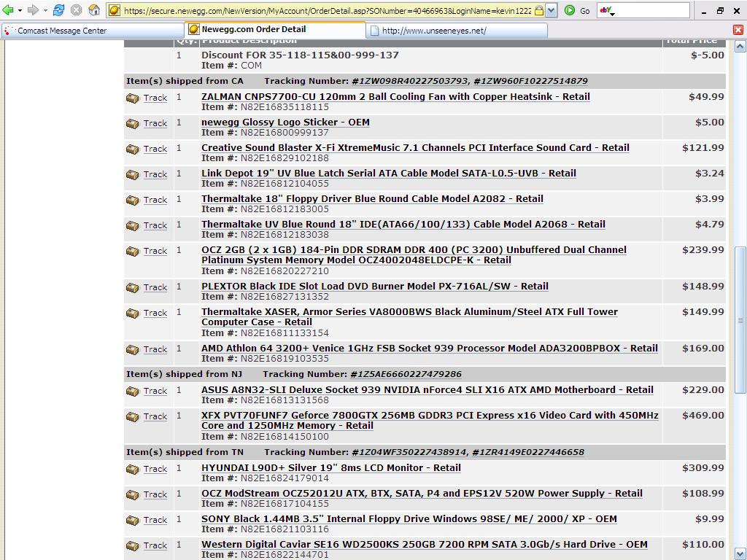
Task: Click the green Go arrow icon
Action: (x=569, y=10)
